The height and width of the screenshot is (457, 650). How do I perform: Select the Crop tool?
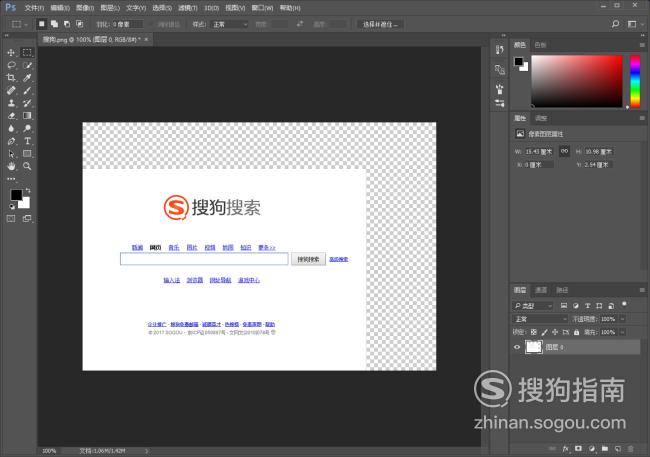tap(11, 78)
